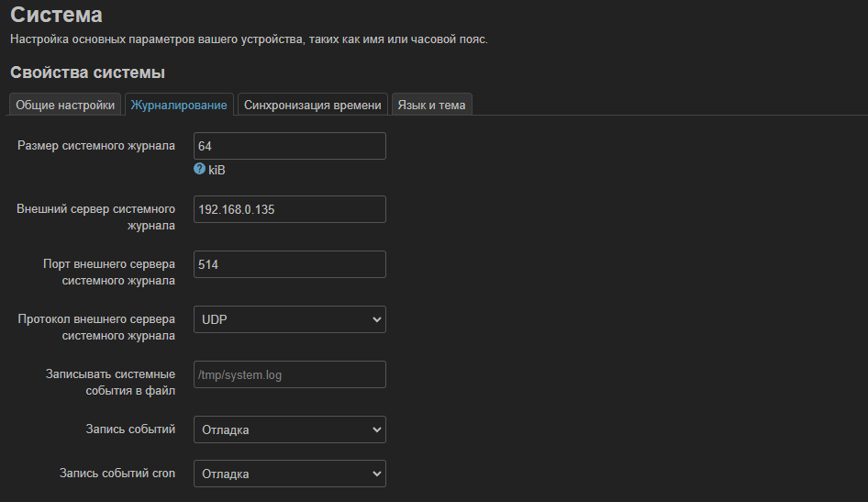Click the kiB unit text
868x502 pixels.
(217, 170)
